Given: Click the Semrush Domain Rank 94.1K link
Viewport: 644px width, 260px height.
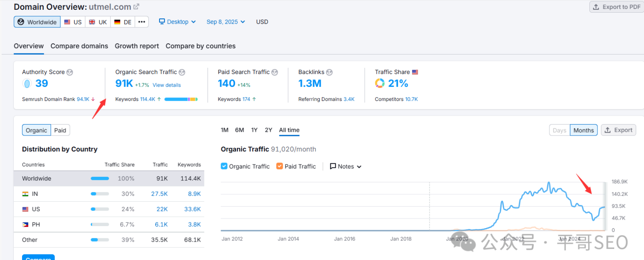Looking at the screenshot, I should [83, 99].
